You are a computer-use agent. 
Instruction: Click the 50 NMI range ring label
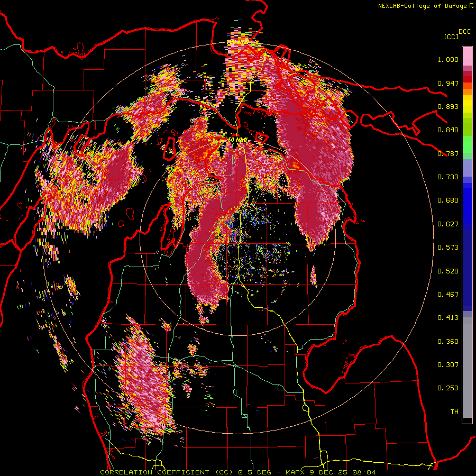[x=237, y=140]
